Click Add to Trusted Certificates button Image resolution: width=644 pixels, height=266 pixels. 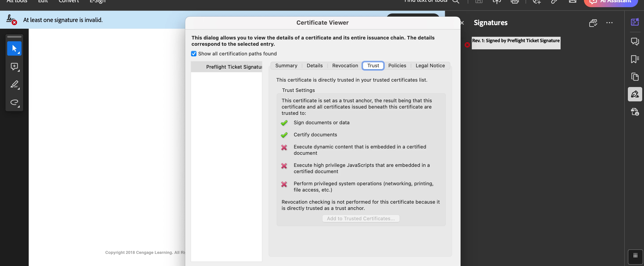click(361, 218)
